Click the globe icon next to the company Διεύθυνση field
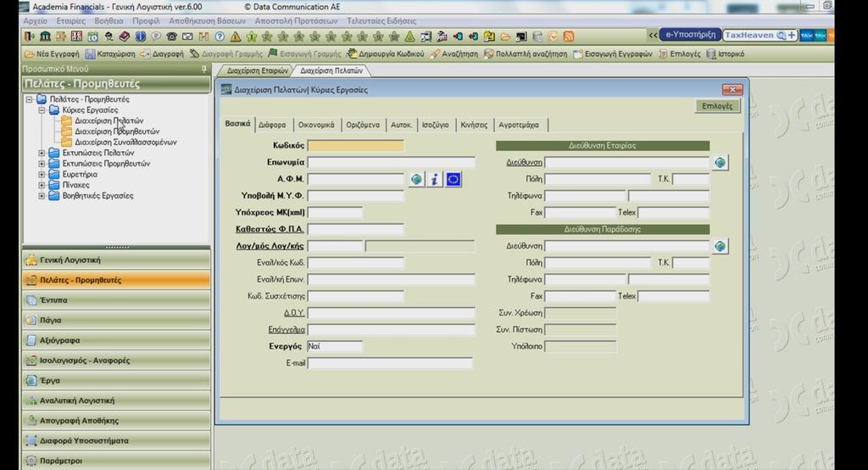 (x=720, y=162)
